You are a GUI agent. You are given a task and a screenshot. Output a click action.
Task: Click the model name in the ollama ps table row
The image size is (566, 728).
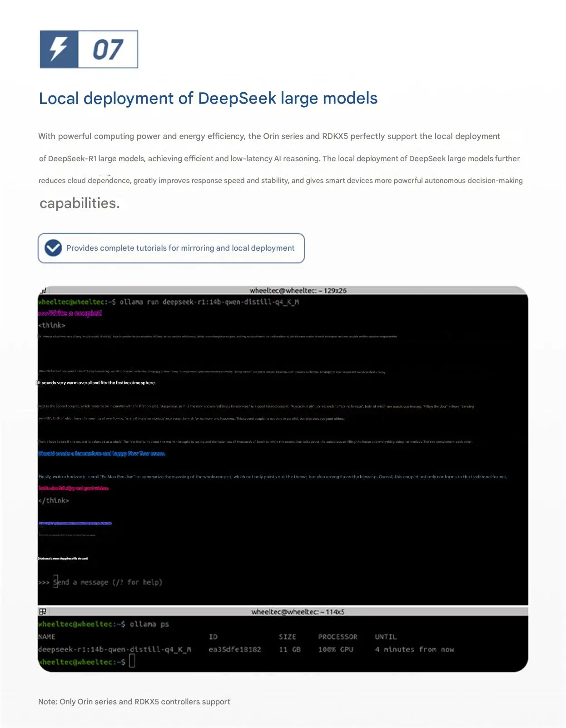click(114, 649)
